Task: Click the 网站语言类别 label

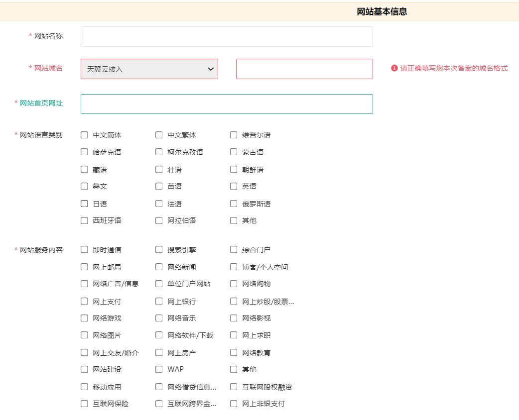Action: pyautogui.click(x=41, y=135)
